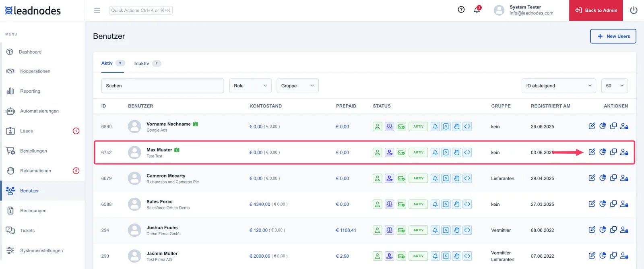Viewport: 644px width, 269px height.
Task: Focus the Quick Actions search box
Action: [141, 10]
